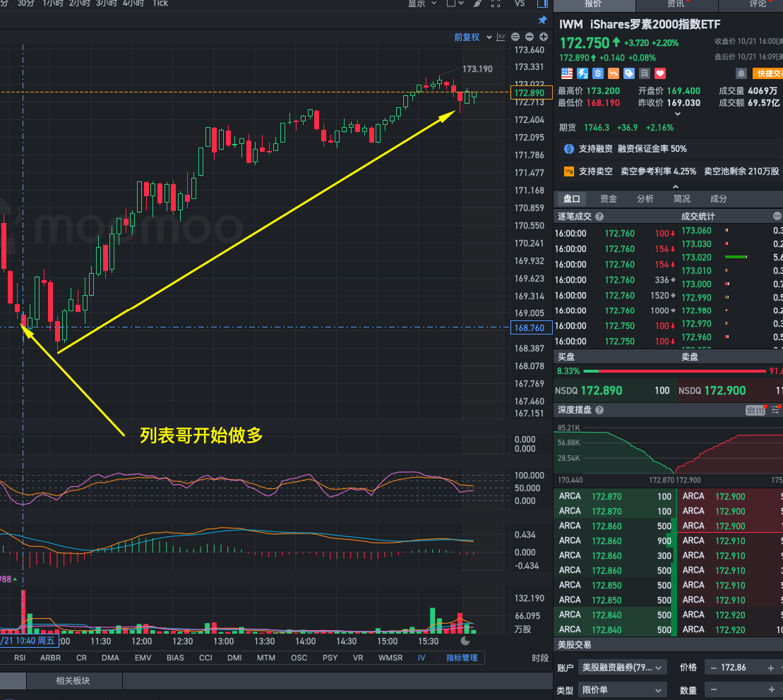Open the 显示 dropdown
The width and height of the screenshot is (783, 700).
[x=422, y=4]
